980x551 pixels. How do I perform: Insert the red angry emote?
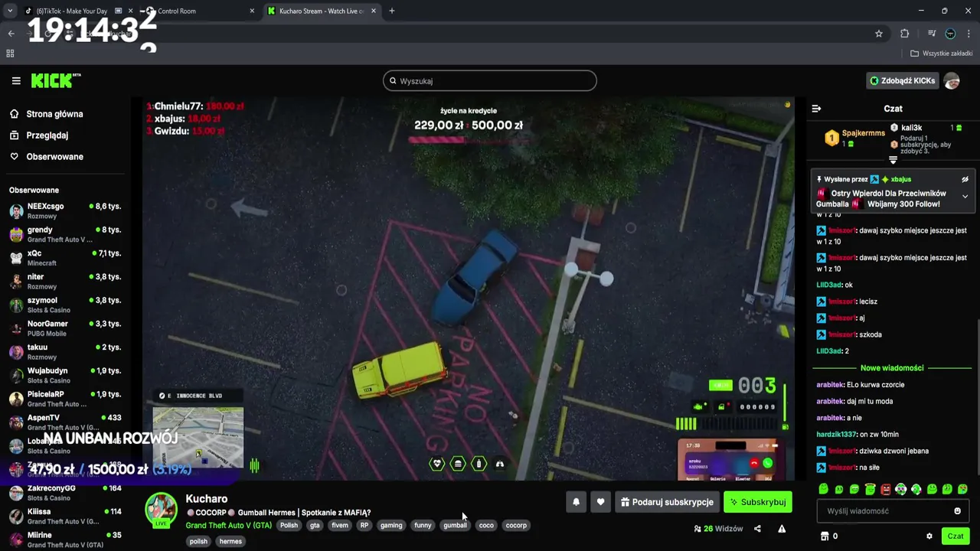click(x=886, y=489)
